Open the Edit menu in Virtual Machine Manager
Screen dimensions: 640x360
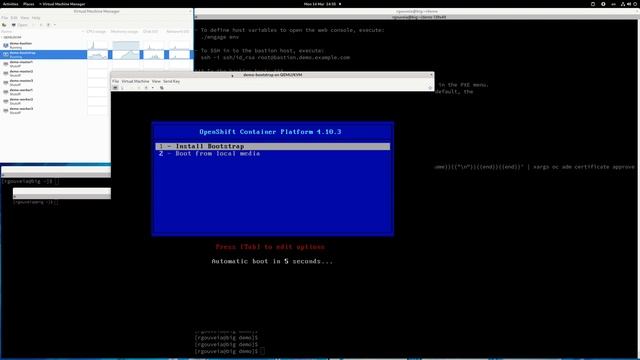14,18
